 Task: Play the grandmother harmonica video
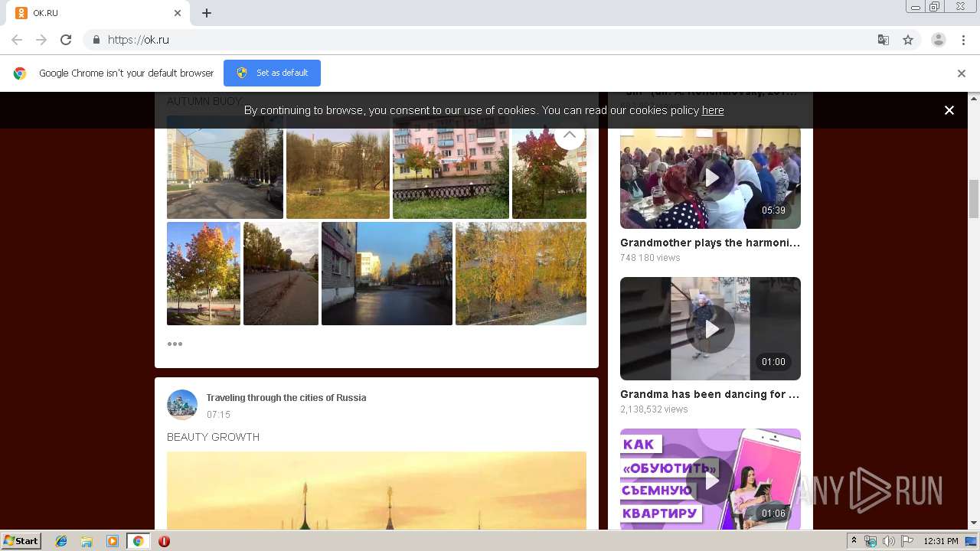(x=710, y=178)
